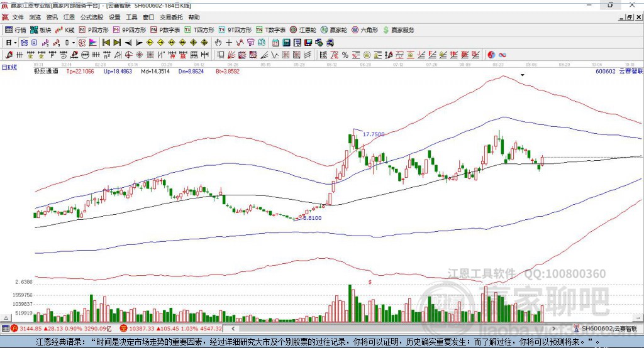644x348 pixels.
Task: Click the red floppy save icon
Action: point(308,43)
